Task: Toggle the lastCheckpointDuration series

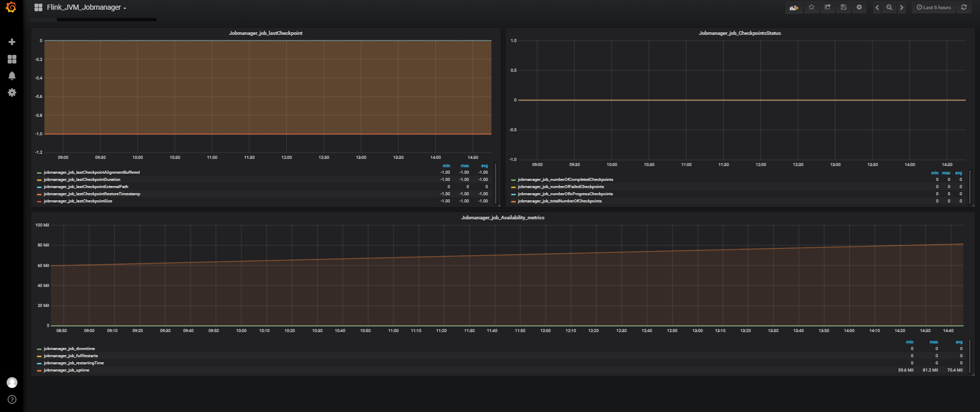Action: click(x=82, y=179)
